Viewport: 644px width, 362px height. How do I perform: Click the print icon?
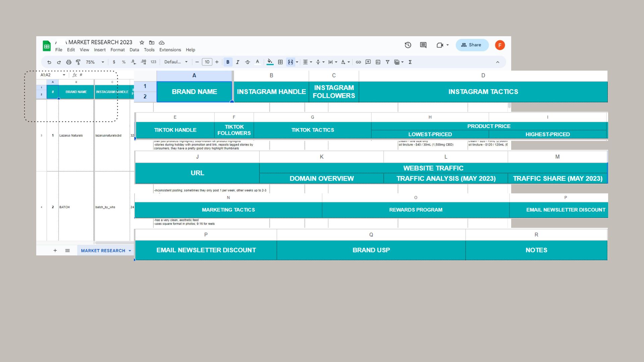(x=68, y=62)
